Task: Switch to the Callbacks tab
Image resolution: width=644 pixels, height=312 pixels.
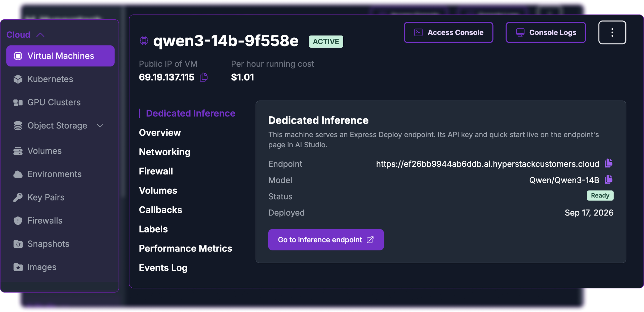Action: [x=161, y=210]
